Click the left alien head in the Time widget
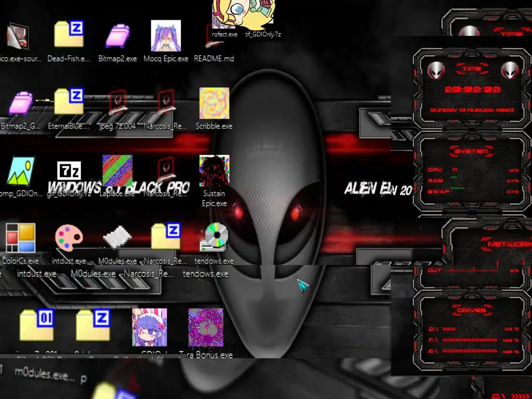 pyautogui.click(x=436, y=70)
